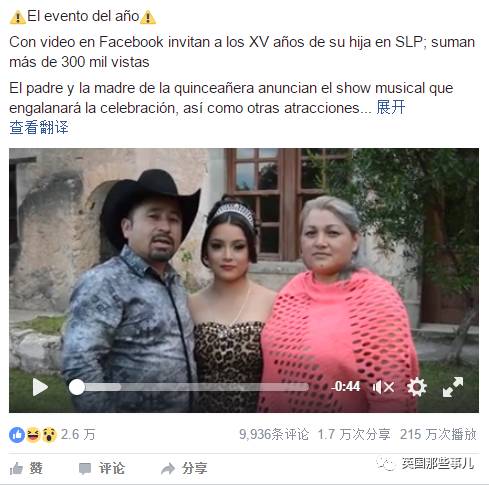Like the post with 赞 button

[26, 468]
